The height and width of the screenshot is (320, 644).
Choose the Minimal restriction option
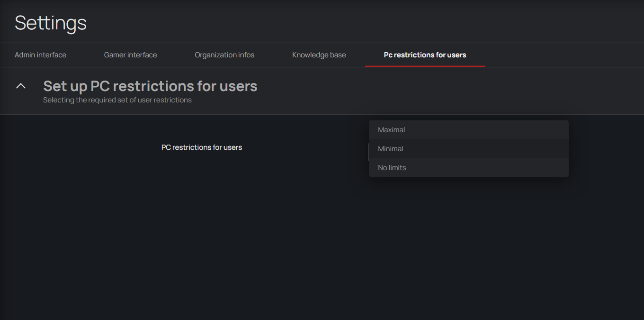click(390, 149)
